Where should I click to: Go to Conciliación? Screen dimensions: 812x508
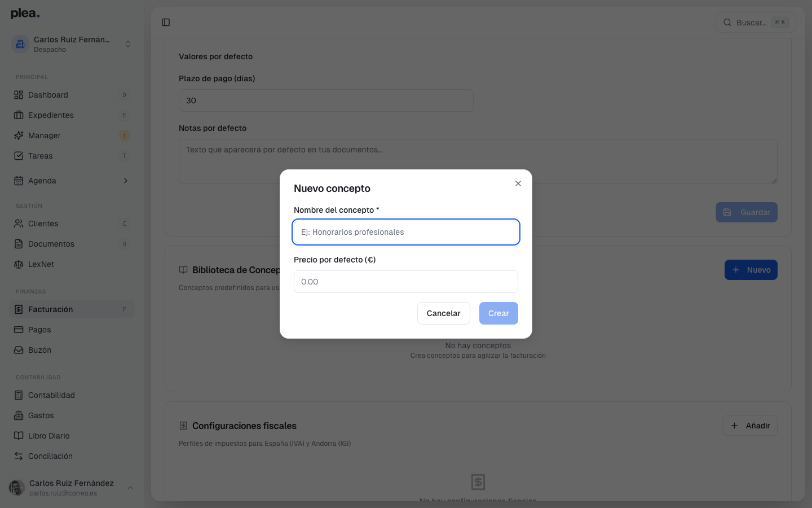(72, 456)
